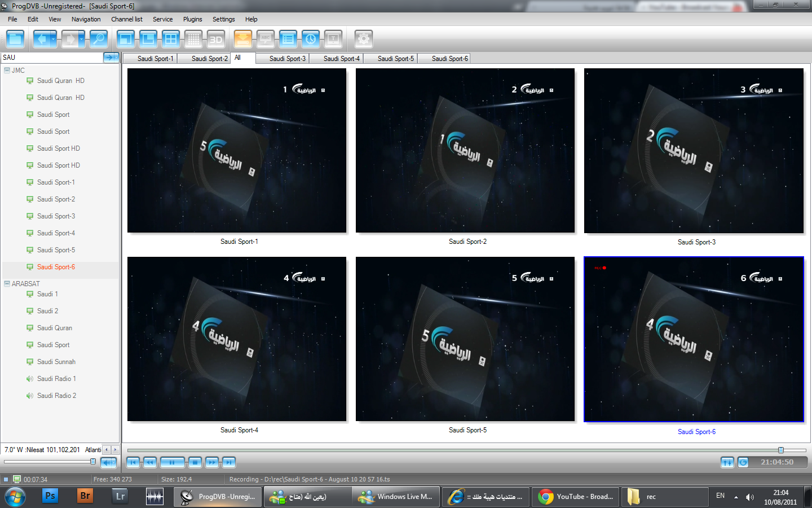Open the Settings menu
812x508 pixels.
click(x=224, y=19)
